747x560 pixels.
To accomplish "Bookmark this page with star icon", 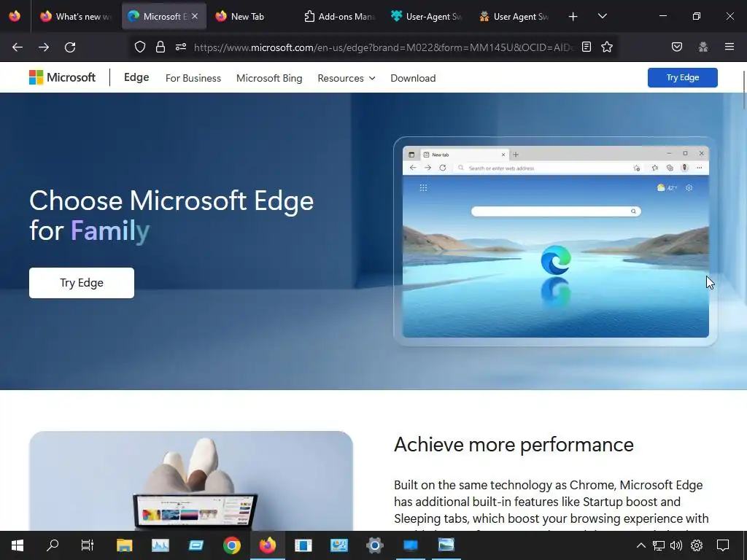I will coord(607,47).
